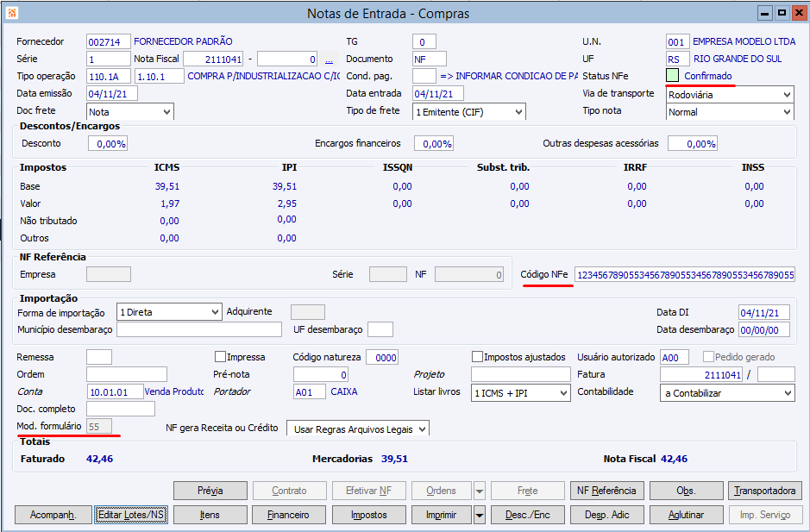Enable the Impressa checkbox
Viewport: 810px width, 532px height.
coord(221,357)
